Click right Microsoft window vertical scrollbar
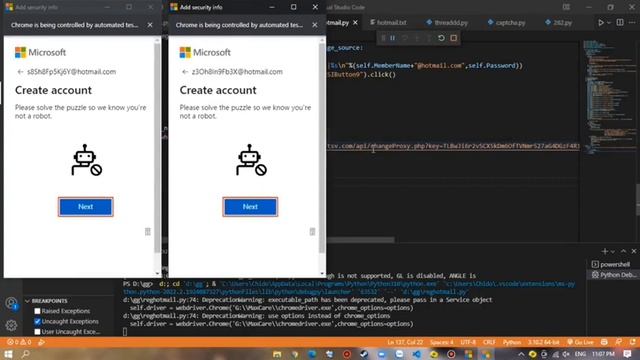 click(322, 147)
